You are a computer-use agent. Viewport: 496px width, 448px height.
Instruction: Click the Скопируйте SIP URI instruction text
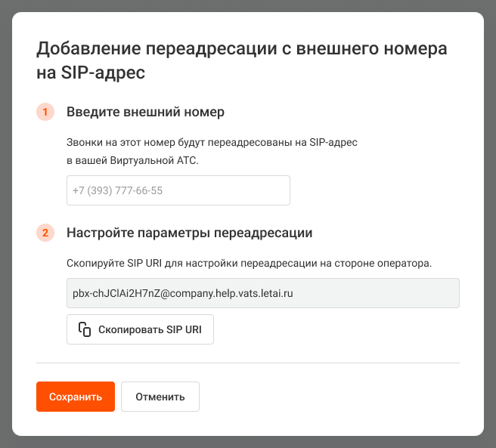point(249,263)
